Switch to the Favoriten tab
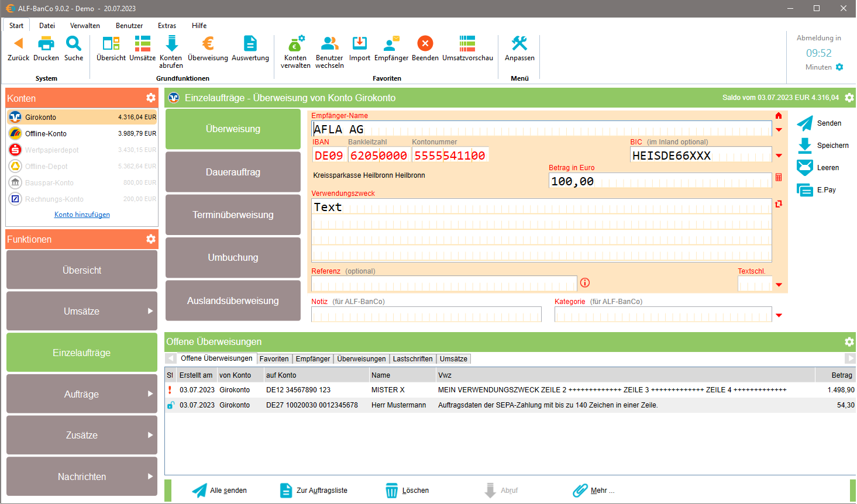The image size is (857, 504). click(274, 359)
